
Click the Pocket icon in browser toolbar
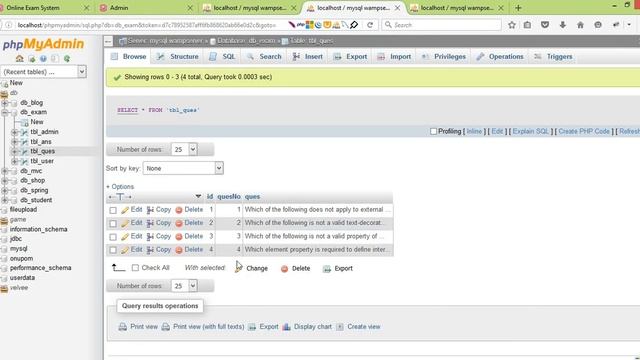(545, 25)
